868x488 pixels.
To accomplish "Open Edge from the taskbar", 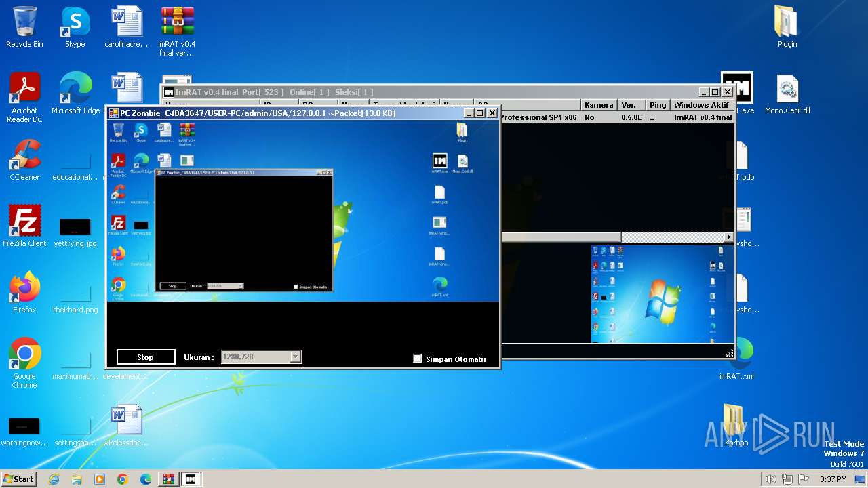I will tap(145, 479).
